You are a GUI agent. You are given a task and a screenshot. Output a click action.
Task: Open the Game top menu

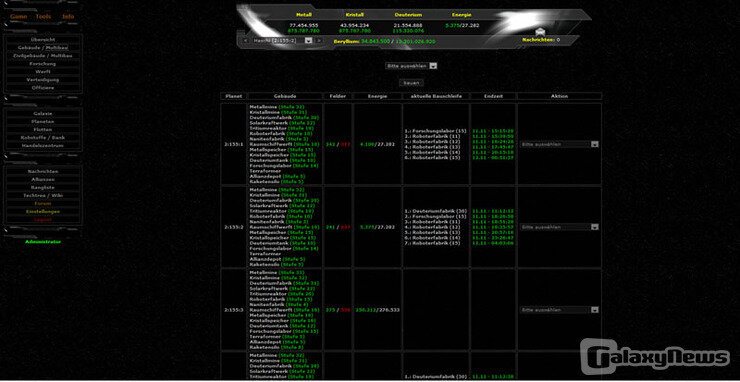(19, 17)
